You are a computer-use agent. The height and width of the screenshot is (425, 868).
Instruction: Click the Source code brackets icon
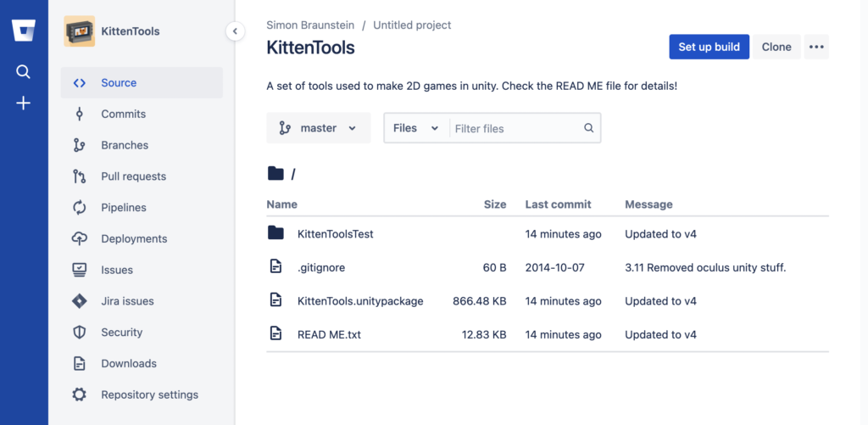coord(79,83)
